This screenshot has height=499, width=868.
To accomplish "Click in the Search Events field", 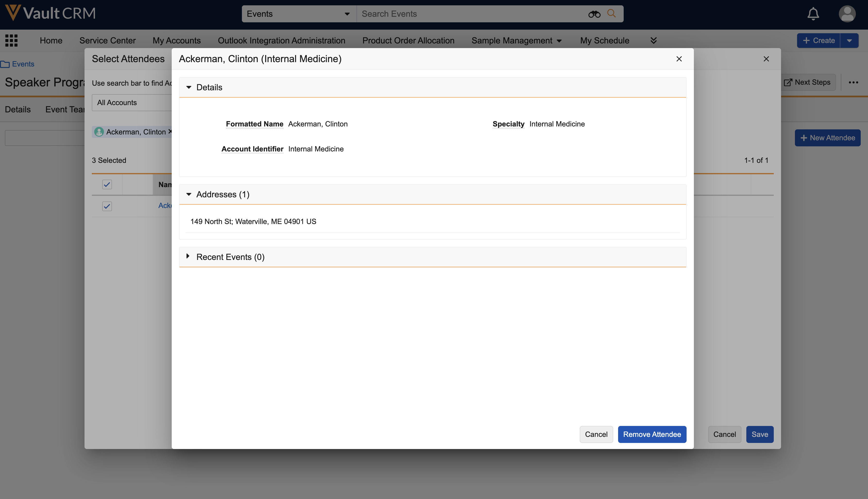I will [470, 14].
